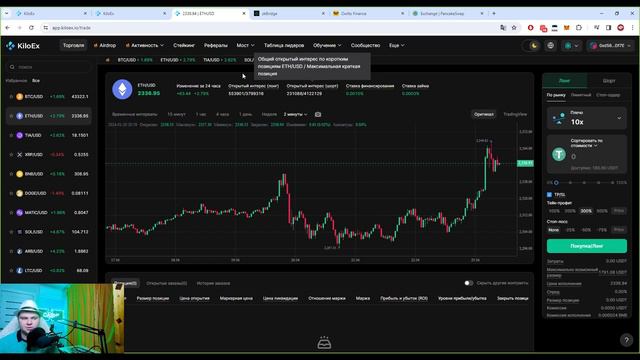The width and height of the screenshot is (640, 360).
Task: Select the TIA/USD coin icon
Action: (20, 135)
